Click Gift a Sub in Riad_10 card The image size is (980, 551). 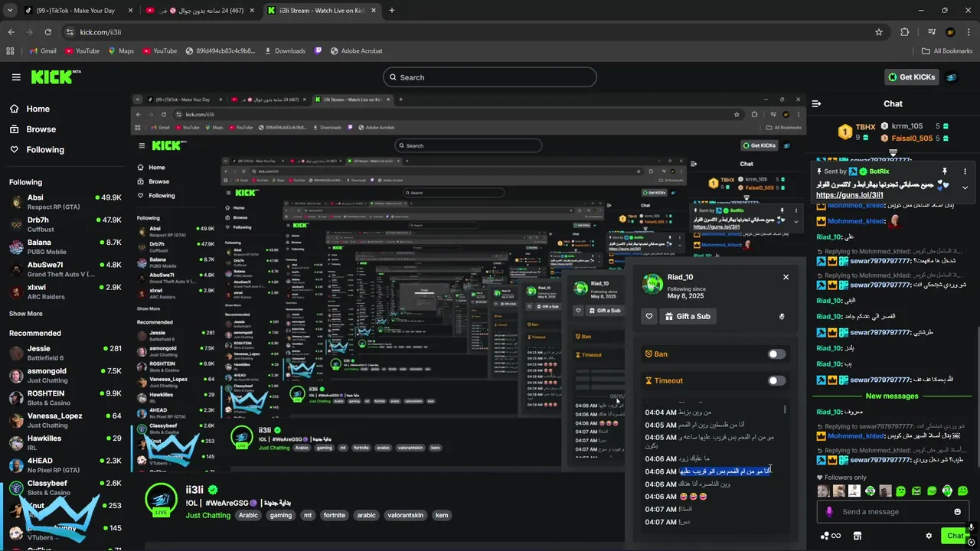[688, 316]
